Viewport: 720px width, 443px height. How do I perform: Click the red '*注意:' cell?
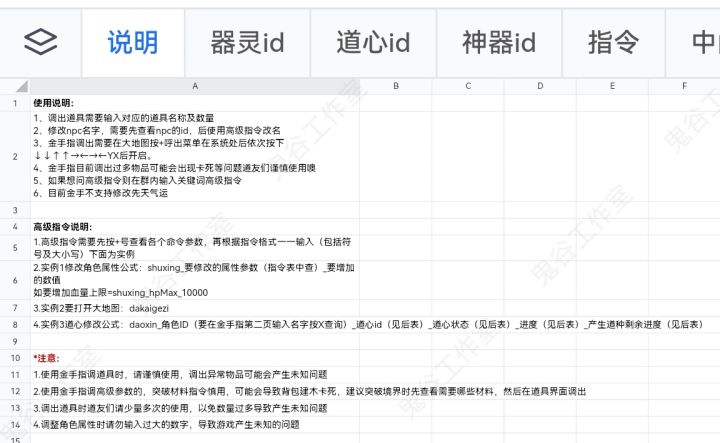click(x=195, y=358)
